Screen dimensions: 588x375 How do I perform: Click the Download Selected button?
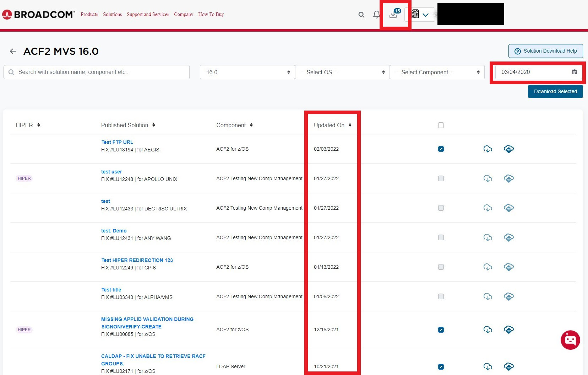click(x=555, y=91)
